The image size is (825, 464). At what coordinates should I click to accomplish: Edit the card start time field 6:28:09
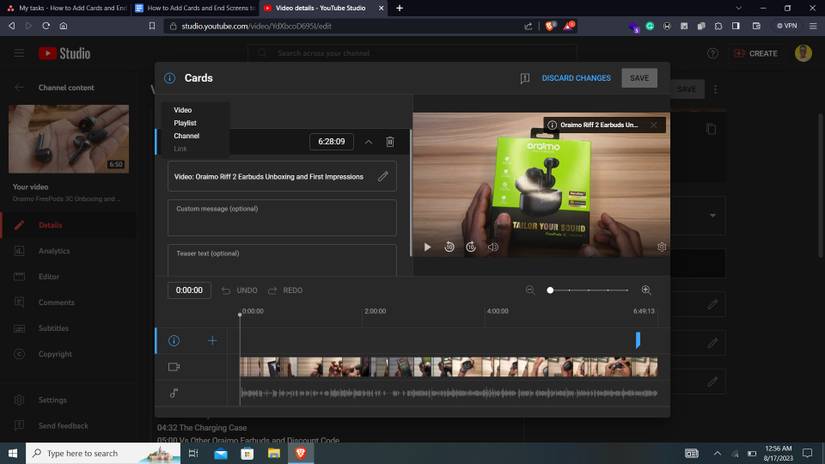tap(331, 142)
